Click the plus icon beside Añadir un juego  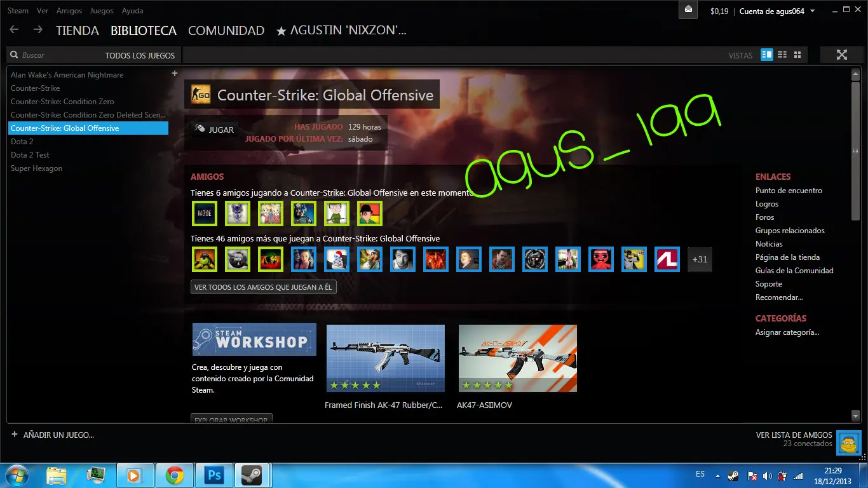15,435
